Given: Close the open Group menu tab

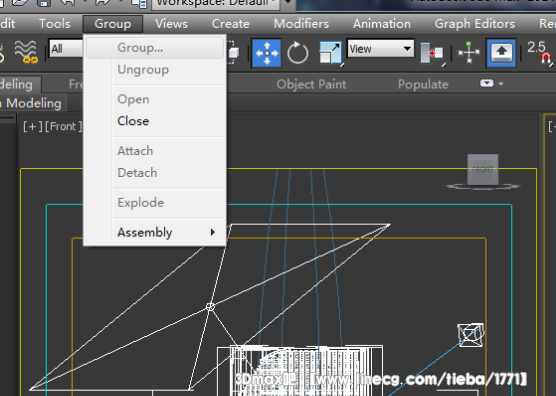Looking at the screenshot, I should click(x=113, y=24).
